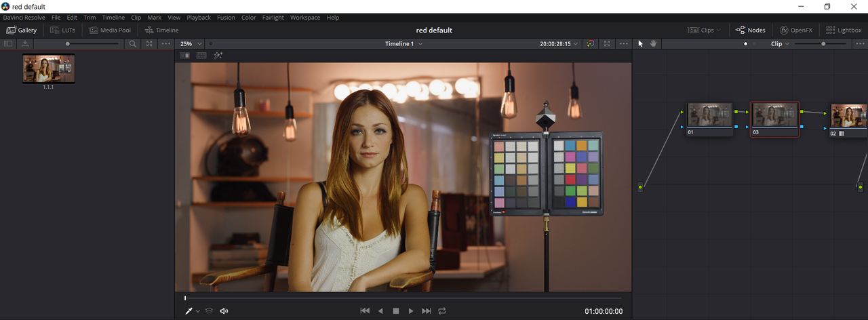This screenshot has width=868, height=320.
Task: Open the Media Pool panel
Action: [x=110, y=30]
